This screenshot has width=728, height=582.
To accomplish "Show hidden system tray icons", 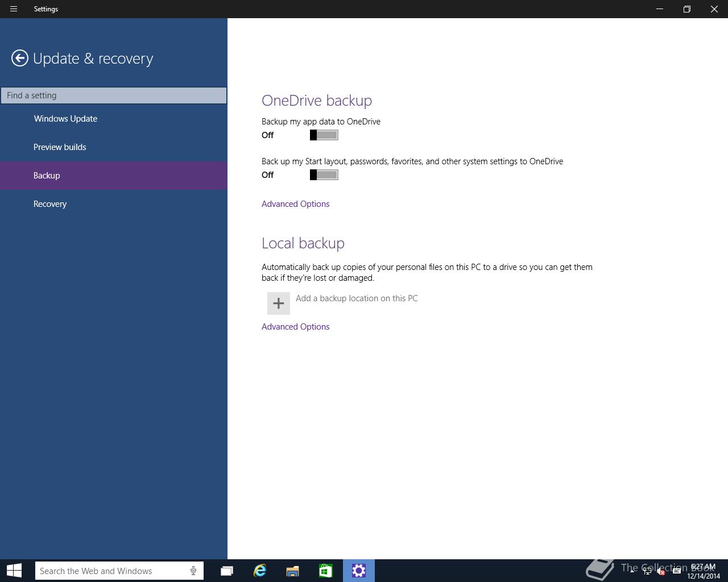I will point(632,571).
